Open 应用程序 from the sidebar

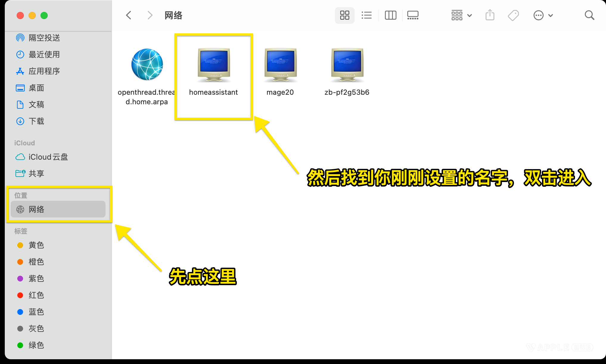tap(44, 71)
